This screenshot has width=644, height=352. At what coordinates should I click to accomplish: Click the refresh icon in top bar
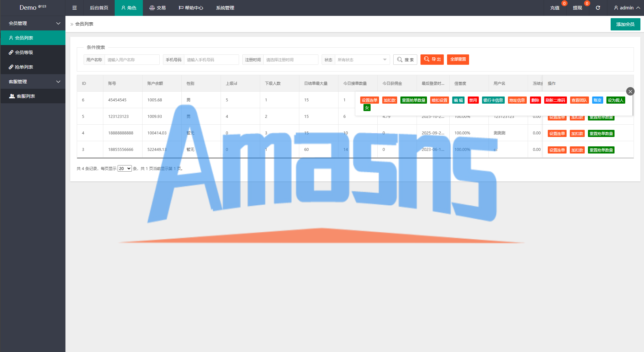[598, 8]
